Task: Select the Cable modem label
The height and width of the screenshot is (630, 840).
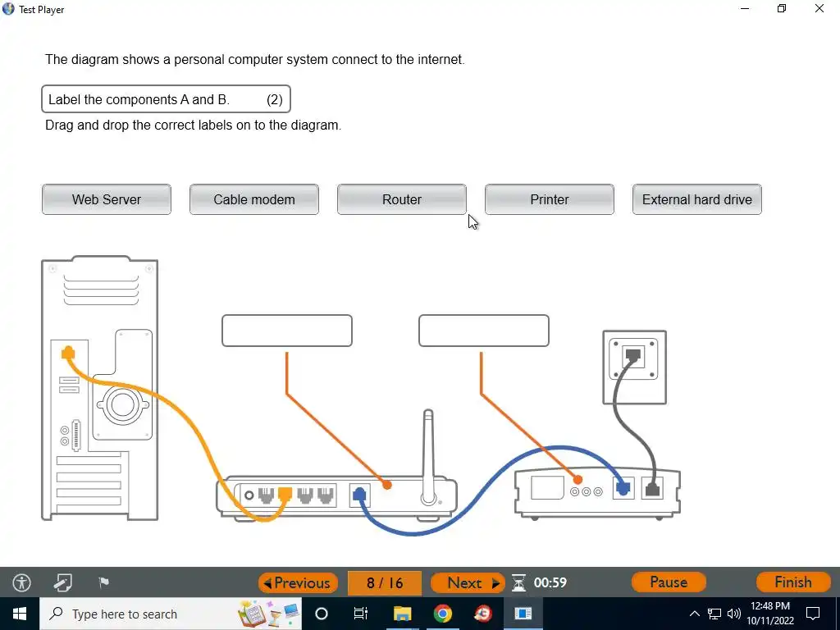Action: click(254, 199)
